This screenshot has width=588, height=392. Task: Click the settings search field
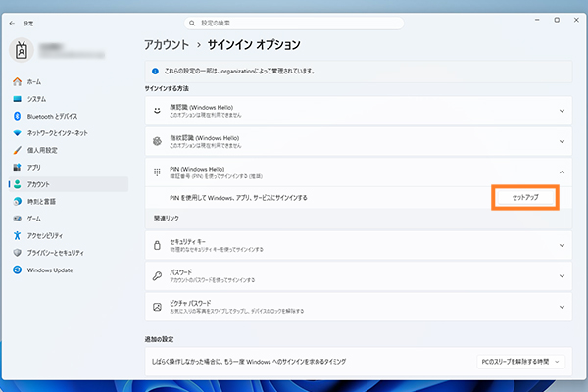(x=294, y=24)
